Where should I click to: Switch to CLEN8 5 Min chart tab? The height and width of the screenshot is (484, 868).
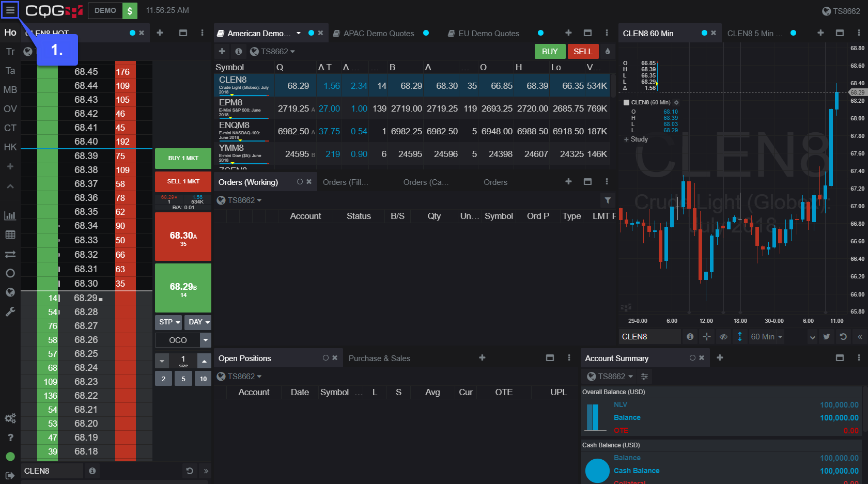point(755,33)
